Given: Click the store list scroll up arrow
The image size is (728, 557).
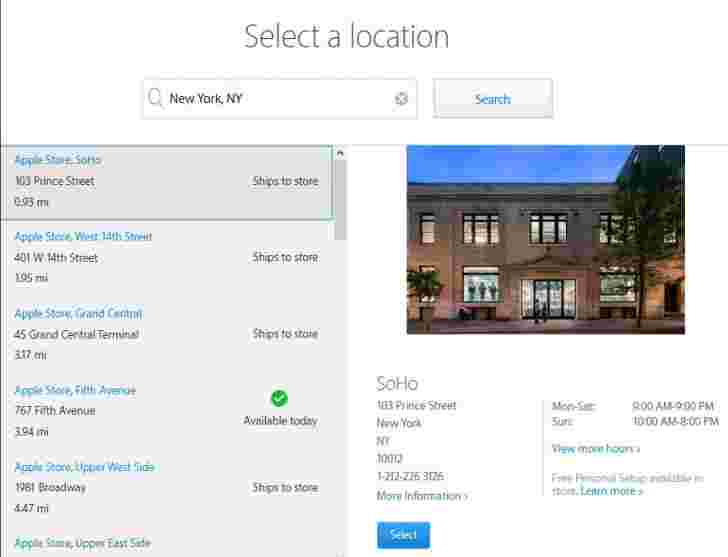Looking at the screenshot, I should pos(340,153).
